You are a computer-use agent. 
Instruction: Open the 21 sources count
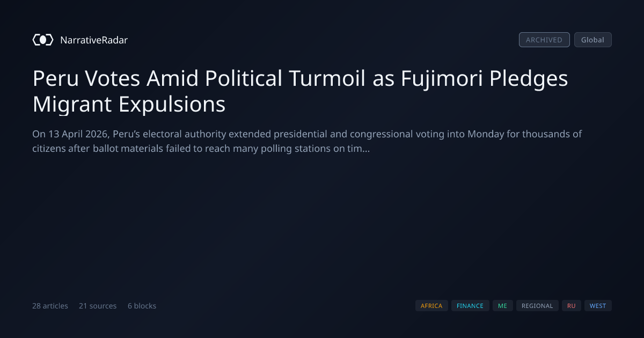(x=98, y=306)
